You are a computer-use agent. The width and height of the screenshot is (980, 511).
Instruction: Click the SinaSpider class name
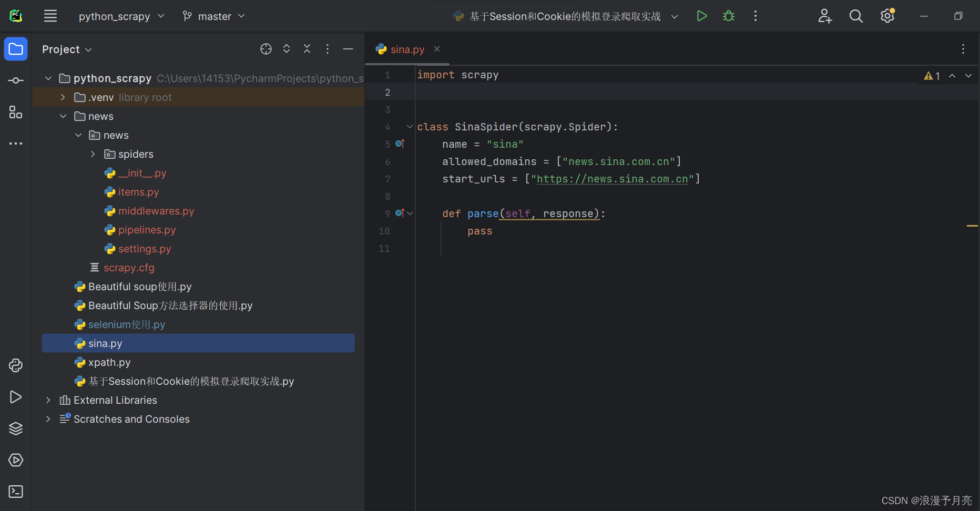coord(486,127)
